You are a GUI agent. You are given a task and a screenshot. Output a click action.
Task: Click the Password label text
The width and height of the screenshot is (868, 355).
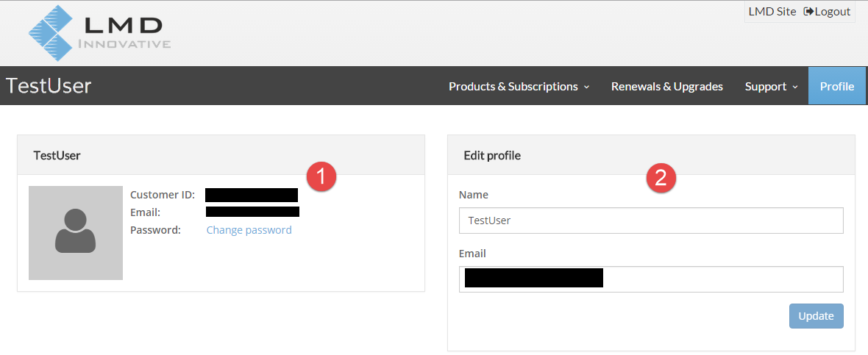pyautogui.click(x=155, y=230)
